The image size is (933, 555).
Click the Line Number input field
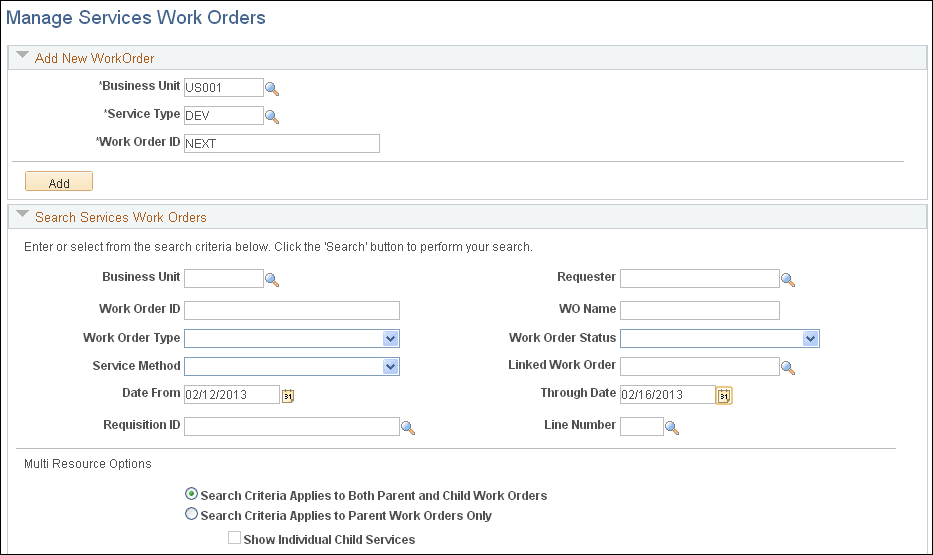click(641, 427)
